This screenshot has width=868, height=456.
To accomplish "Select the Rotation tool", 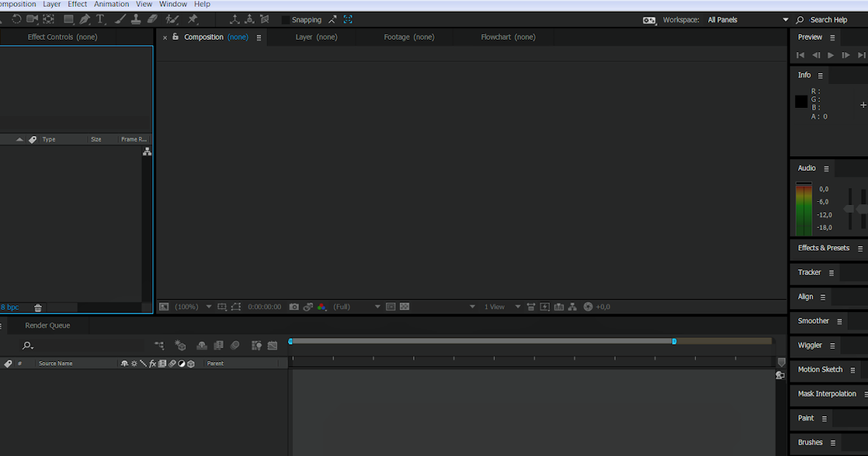I will [17, 20].
